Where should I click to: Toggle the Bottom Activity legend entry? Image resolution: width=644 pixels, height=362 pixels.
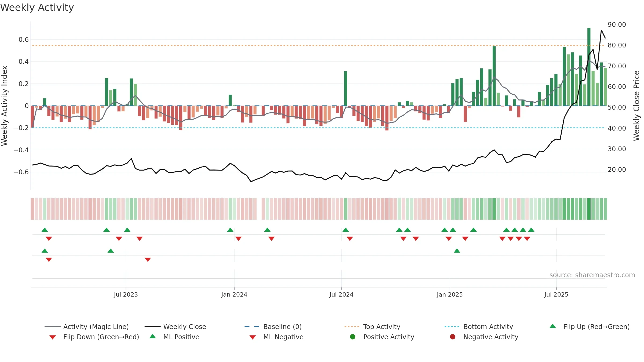click(x=479, y=327)
